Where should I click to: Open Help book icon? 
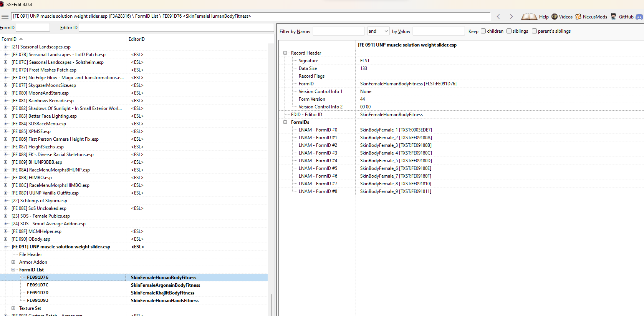click(529, 17)
